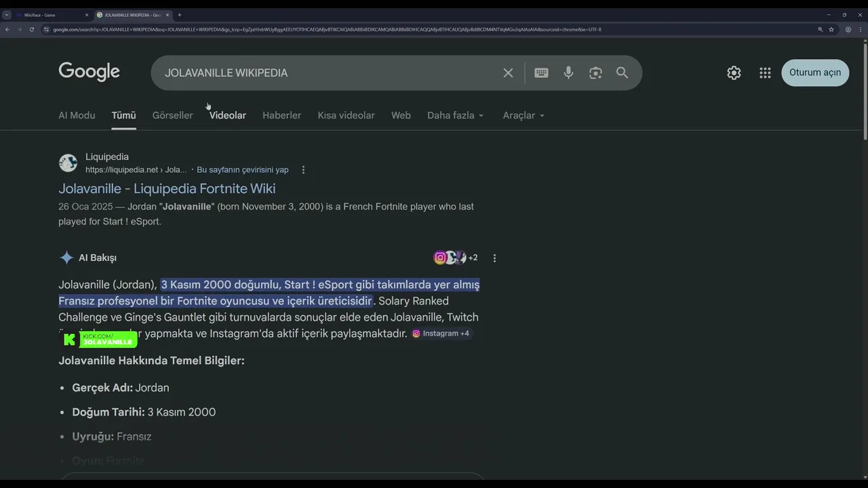The width and height of the screenshot is (868, 488).
Task: Open Google quick settings gear
Action: point(734,73)
